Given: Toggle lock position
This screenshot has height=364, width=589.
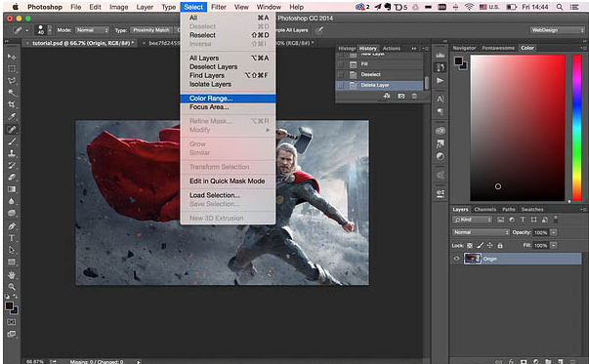Looking at the screenshot, I should pyautogui.click(x=489, y=245).
